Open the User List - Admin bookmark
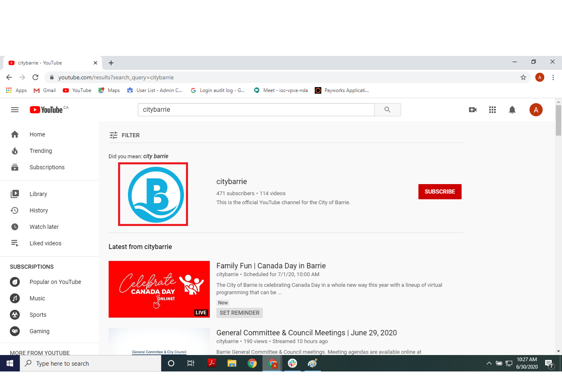Viewport: 562px width, 392px height. point(155,90)
